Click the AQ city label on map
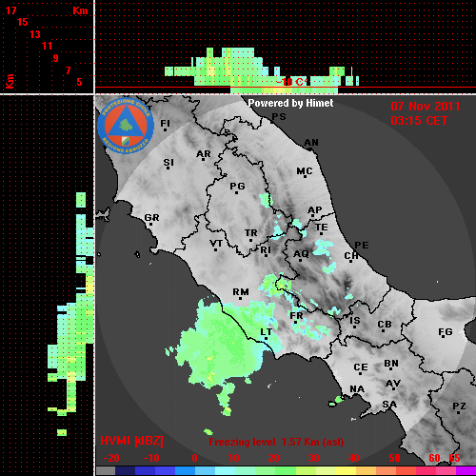Image resolution: width=476 pixels, height=476 pixels. [x=301, y=254]
